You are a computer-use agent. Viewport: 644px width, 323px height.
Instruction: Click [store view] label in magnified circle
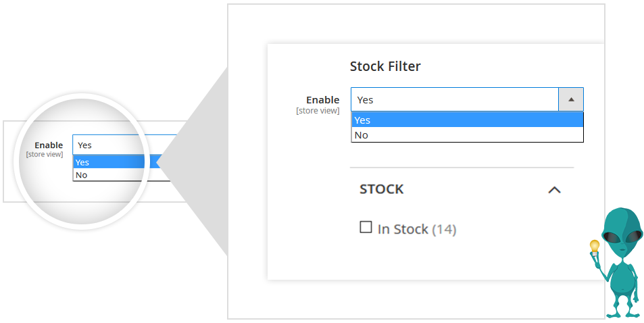coord(45,155)
